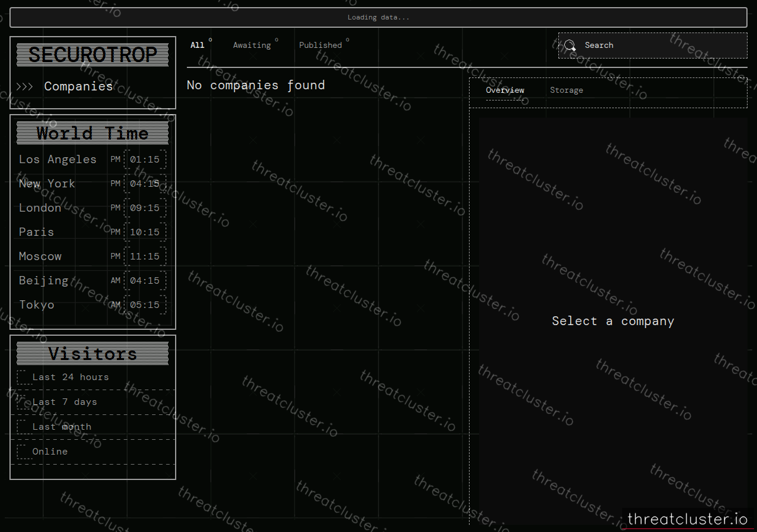Click the Tokyo time row

click(x=93, y=305)
